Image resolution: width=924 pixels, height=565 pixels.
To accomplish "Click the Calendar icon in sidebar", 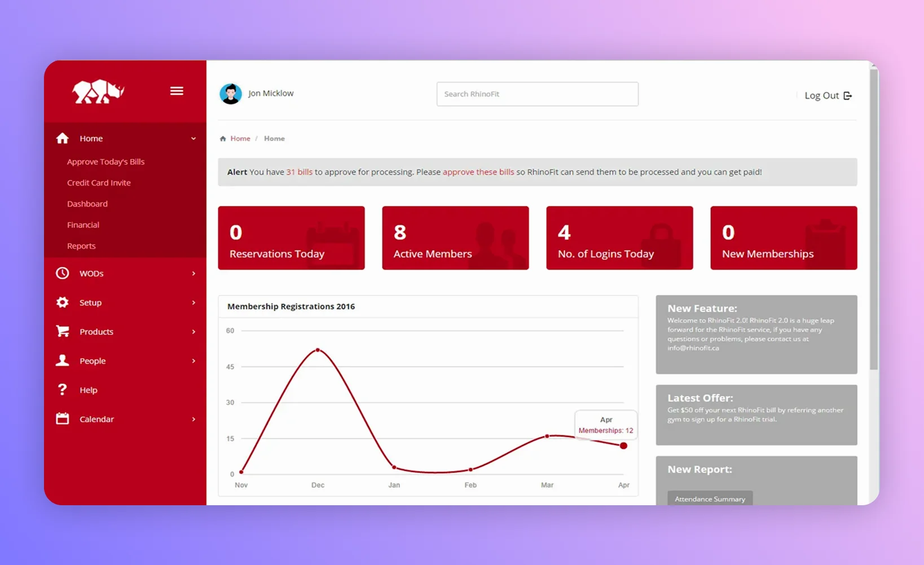I will (63, 419).
